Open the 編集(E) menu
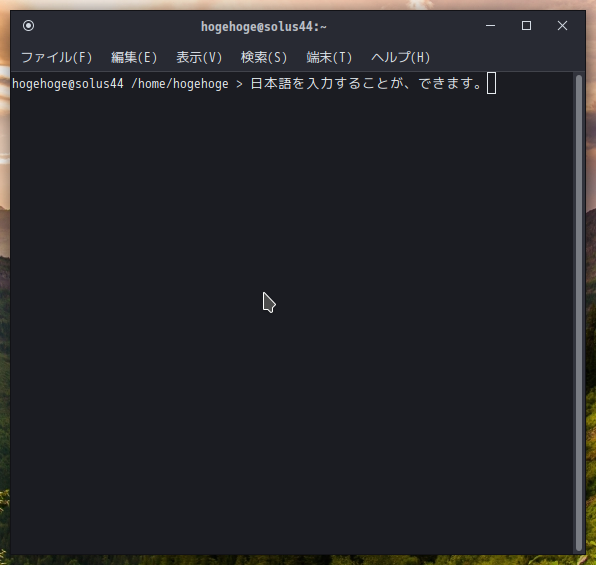 coord(134,57)
